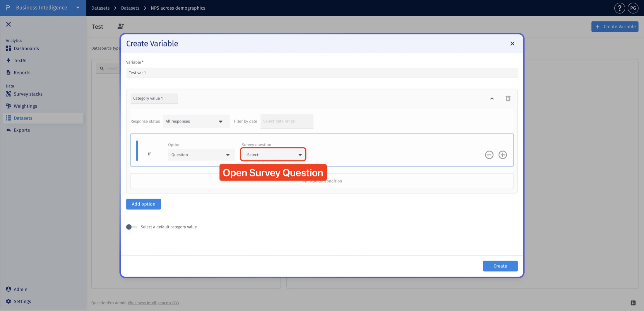The image size is (644, 311).
Task: Click the Create button
Action: [500, 266]
